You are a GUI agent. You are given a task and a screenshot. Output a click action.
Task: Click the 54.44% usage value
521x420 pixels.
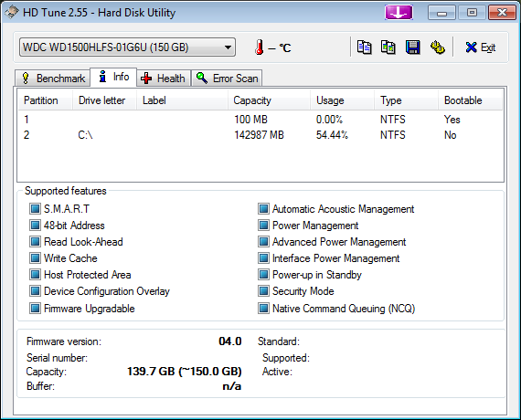pyautogui.click(x=332, y=135)
